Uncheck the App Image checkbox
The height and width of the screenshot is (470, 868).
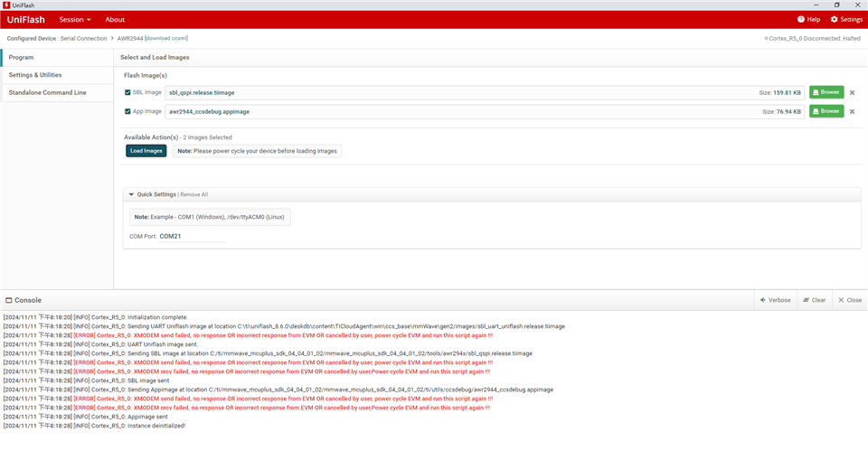127,111
